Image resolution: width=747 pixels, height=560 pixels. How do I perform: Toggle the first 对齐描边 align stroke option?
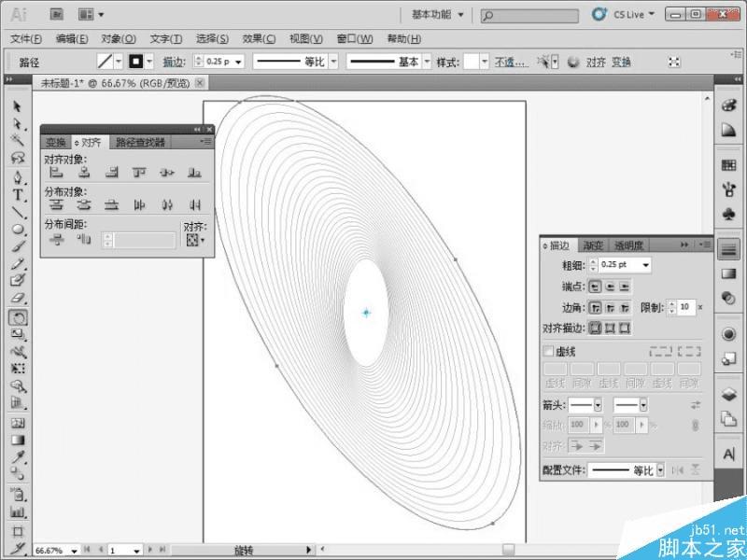pos(596,328)
